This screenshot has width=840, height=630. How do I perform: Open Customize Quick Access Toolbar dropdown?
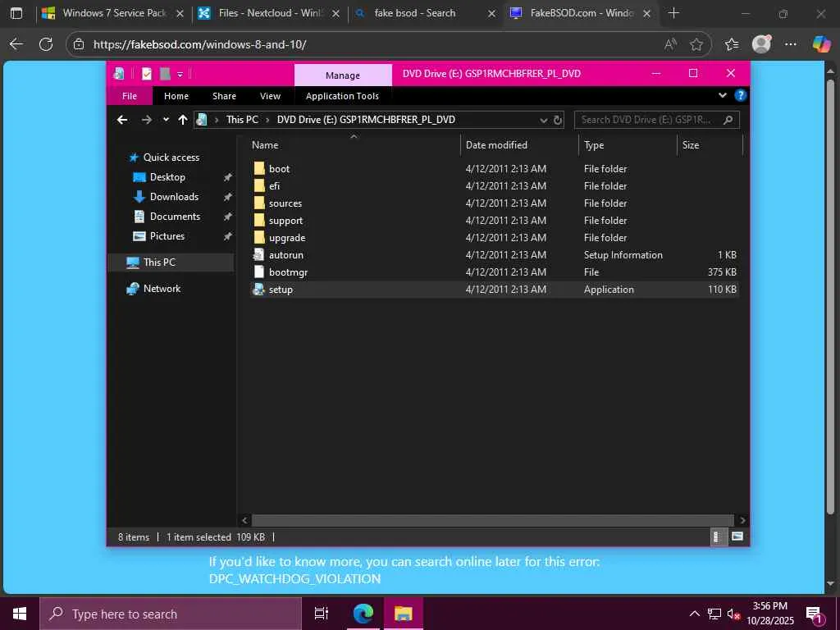[180, 74]
